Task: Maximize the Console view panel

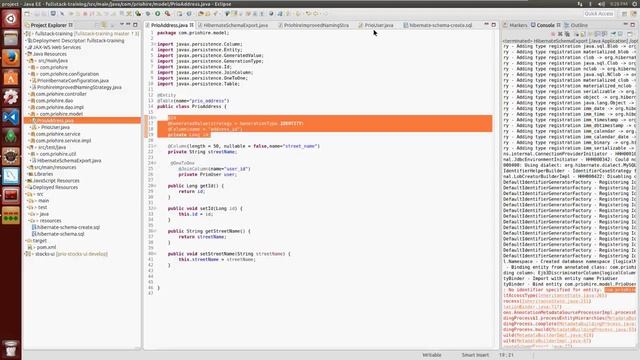Action: pos(633,25)
